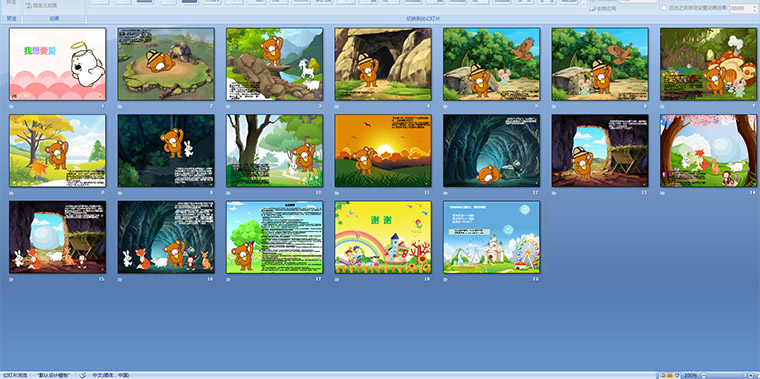Select slide 17 text-heavy slide

click(x=274, y=237)
